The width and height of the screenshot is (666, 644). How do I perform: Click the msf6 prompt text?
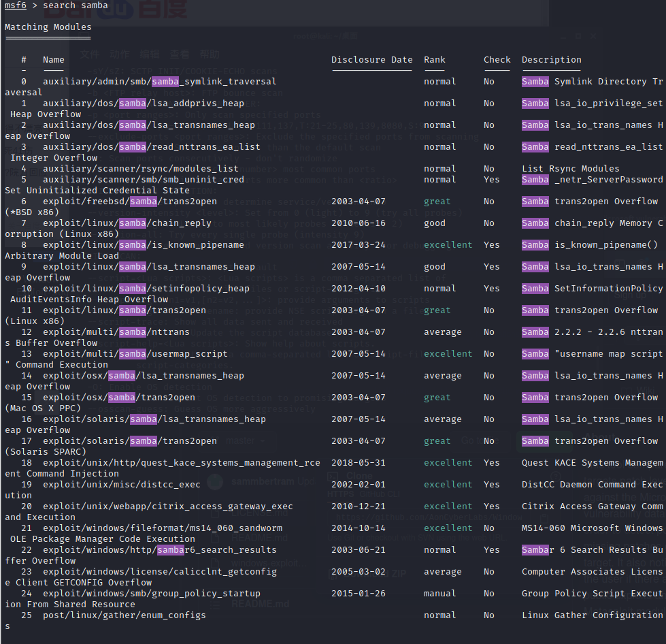(15, 5)
